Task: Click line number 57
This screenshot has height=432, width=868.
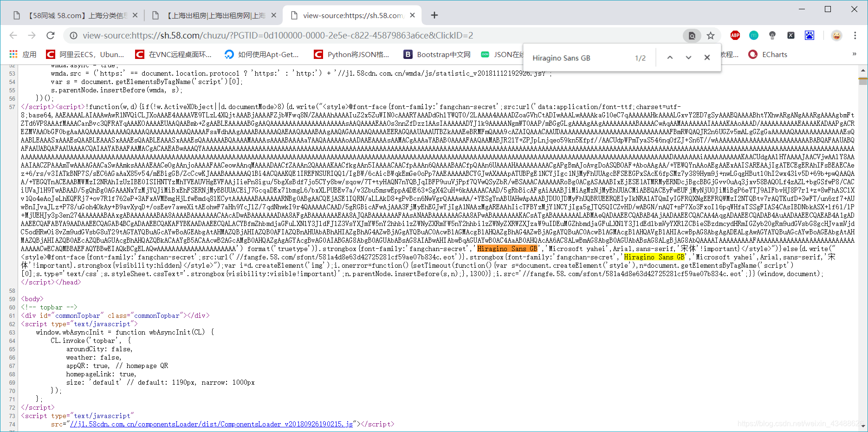Action: [12, 107]
